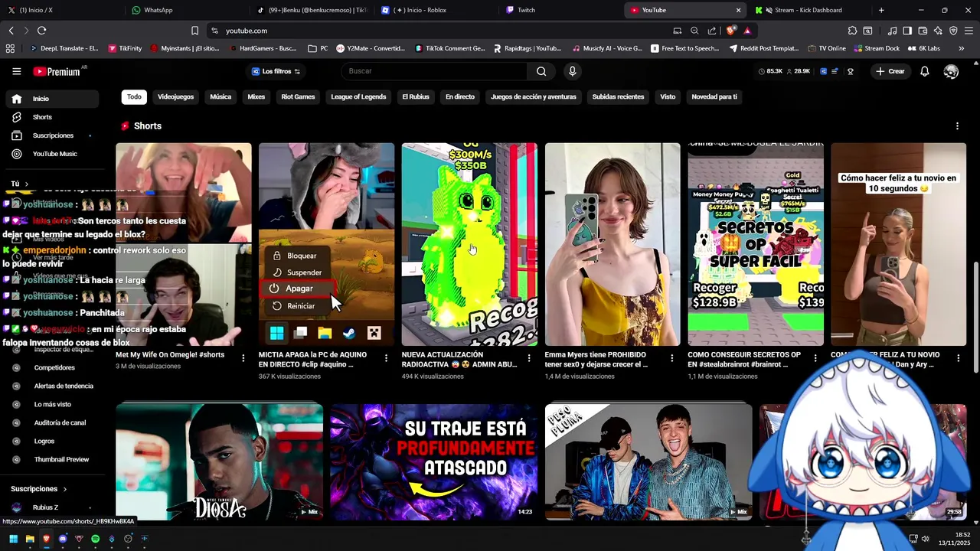Viewport: 980px width, 551px height.
Task: Open the Inicio sidebar item
Action: coord(51,99)
